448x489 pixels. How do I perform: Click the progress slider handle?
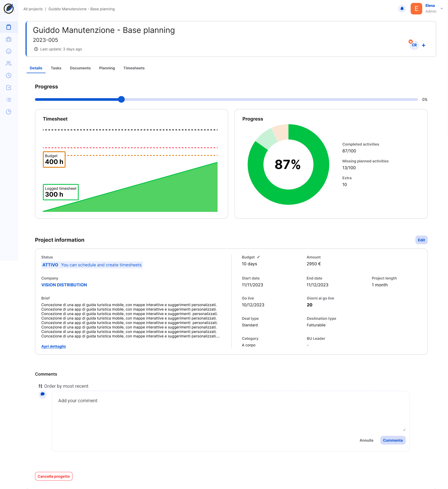tap(121, 99)
